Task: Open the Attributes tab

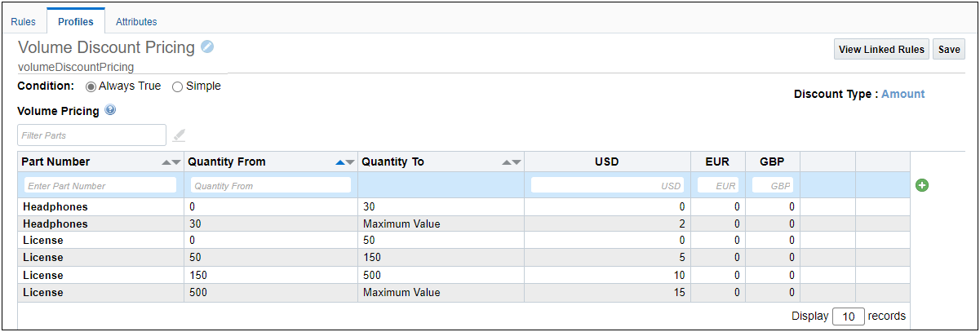Action: tap(136, 22)
